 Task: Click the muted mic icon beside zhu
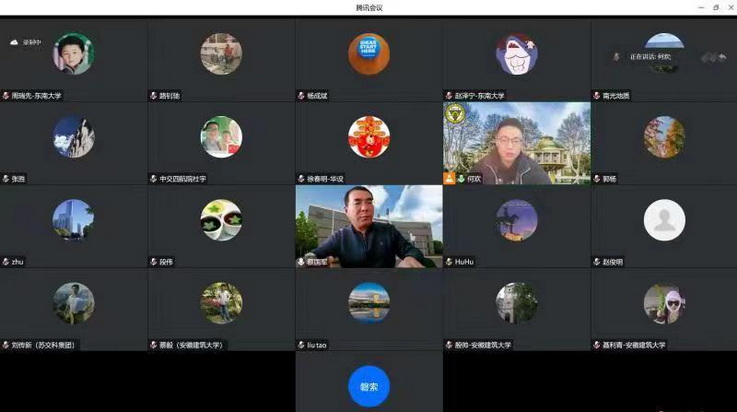pyautogui.click(x=6, y=262)
